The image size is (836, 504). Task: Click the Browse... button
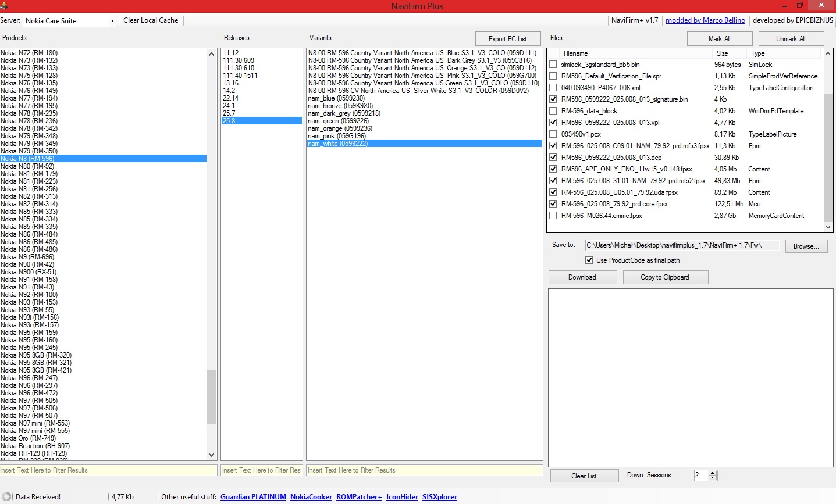(x=806, y=246)
